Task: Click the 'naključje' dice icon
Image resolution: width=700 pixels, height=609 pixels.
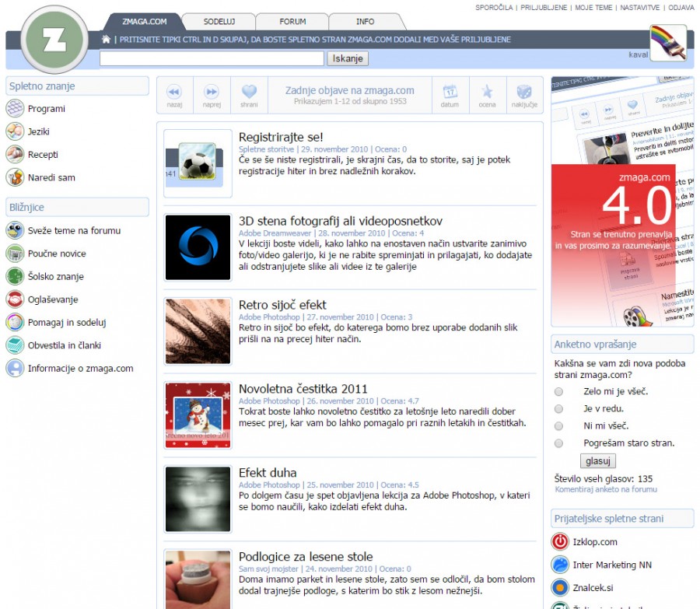Action: pos(524,92)
